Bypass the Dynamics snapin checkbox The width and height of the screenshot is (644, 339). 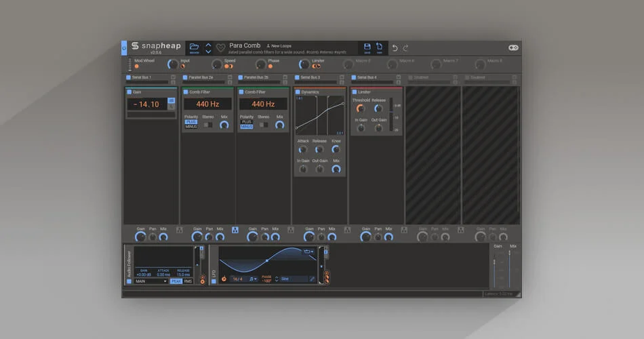click(x=298, y=92)
